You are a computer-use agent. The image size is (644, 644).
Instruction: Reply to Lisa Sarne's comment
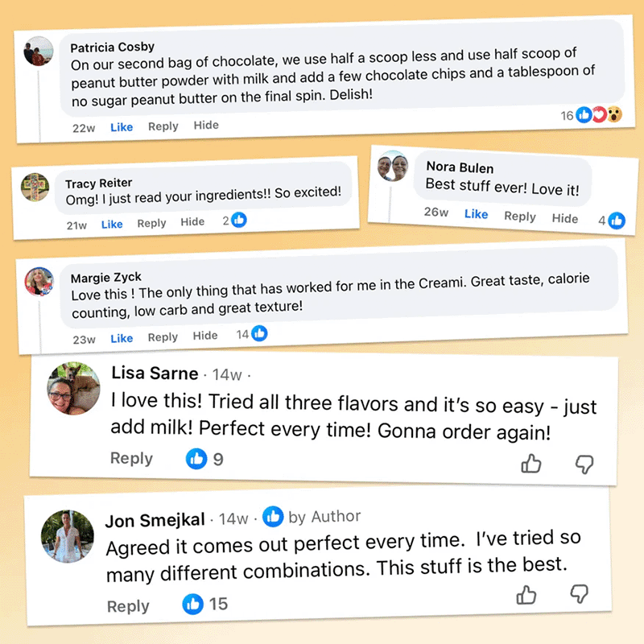(x=131, y=458)
